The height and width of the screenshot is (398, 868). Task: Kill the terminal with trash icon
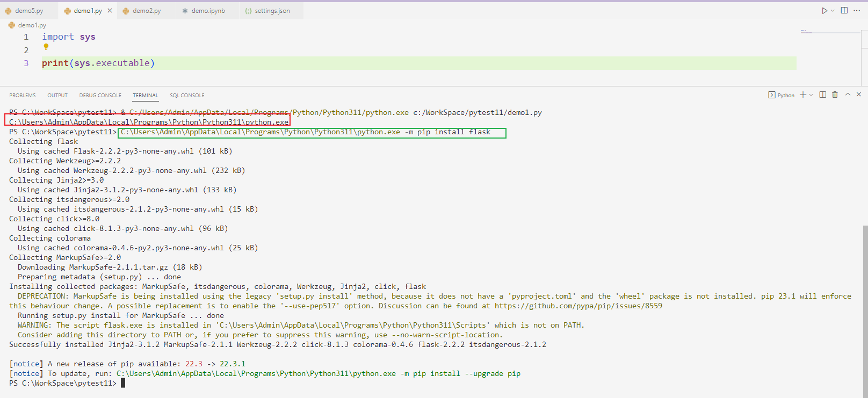point(835,95)
